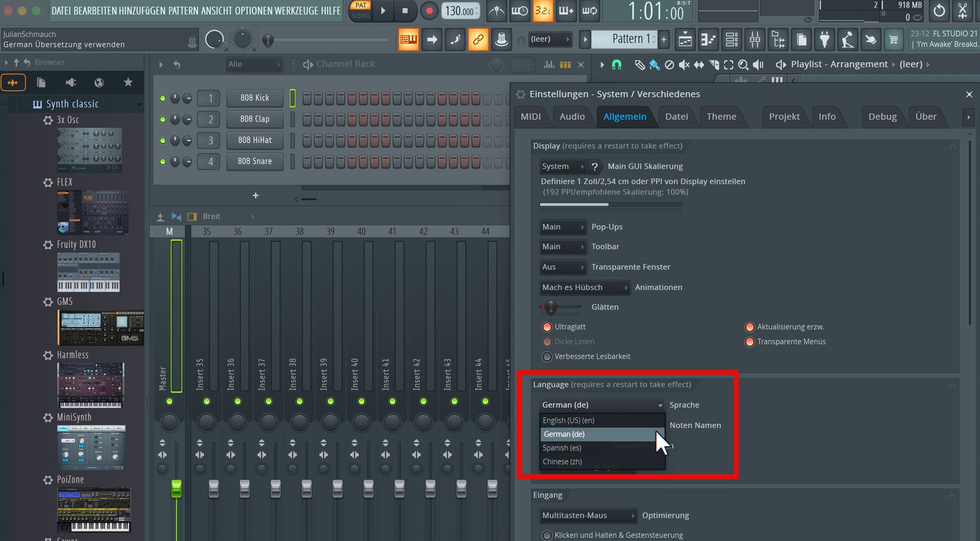This screenshot has height=541, width=980.
Task: Mute the 808 Clap channel green LED
Action: coord(163,119)
